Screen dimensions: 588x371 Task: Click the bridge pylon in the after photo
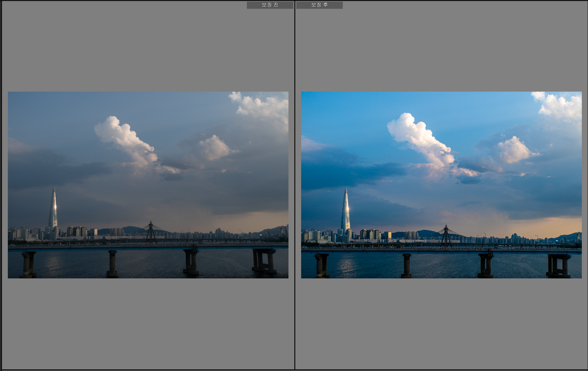click(x=446, y=235)
